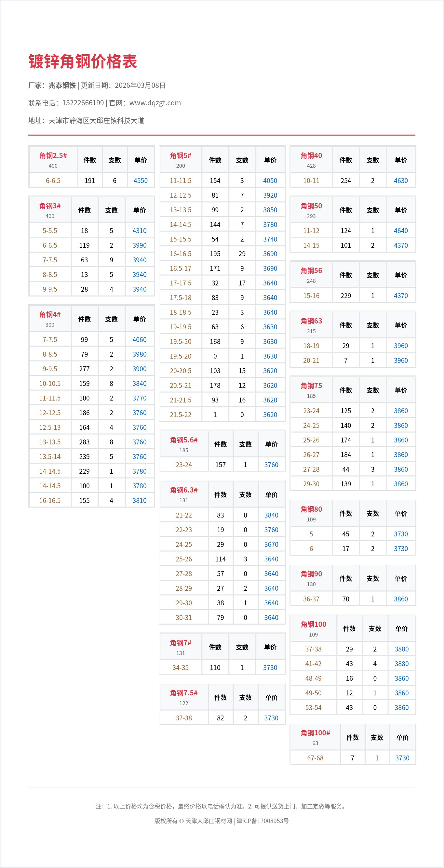The width and height of the screenshot is (444, 868).
Task: Click price 3840 in the 角钢6.3# table
Action: point(271,515)
